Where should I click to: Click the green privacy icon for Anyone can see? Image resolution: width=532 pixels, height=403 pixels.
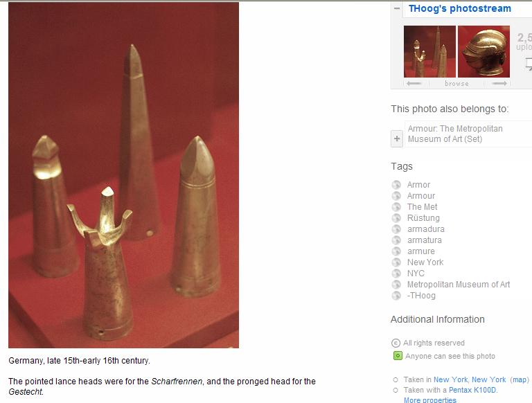398,356
